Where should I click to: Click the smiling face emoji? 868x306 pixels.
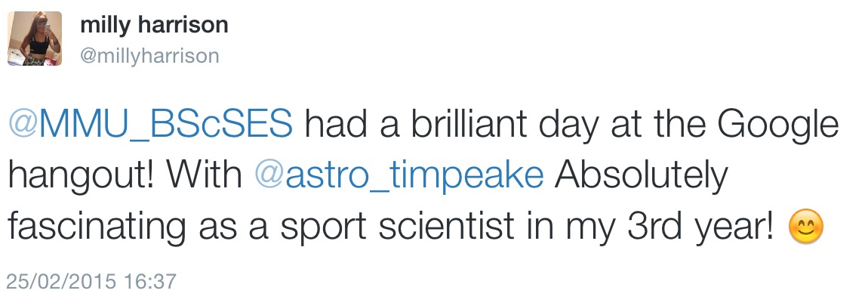[805, 227]
